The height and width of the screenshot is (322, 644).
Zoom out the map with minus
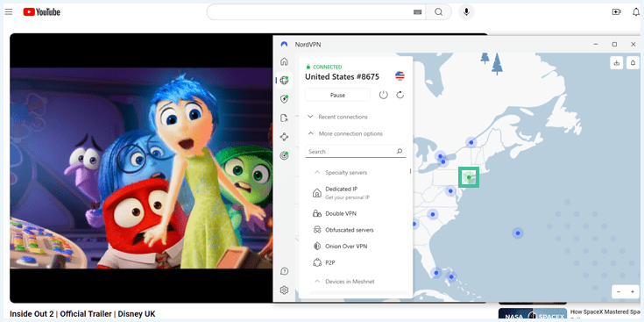pyautogui.click(x=619, y=292)
